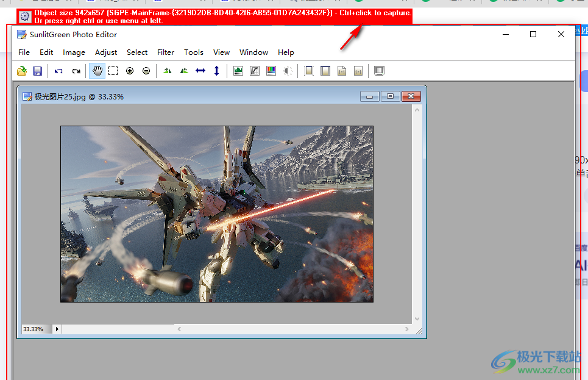Click the vertical scrollbar down arrow
The height and width of the screenshot is (380, 588).
coord(417,319)
